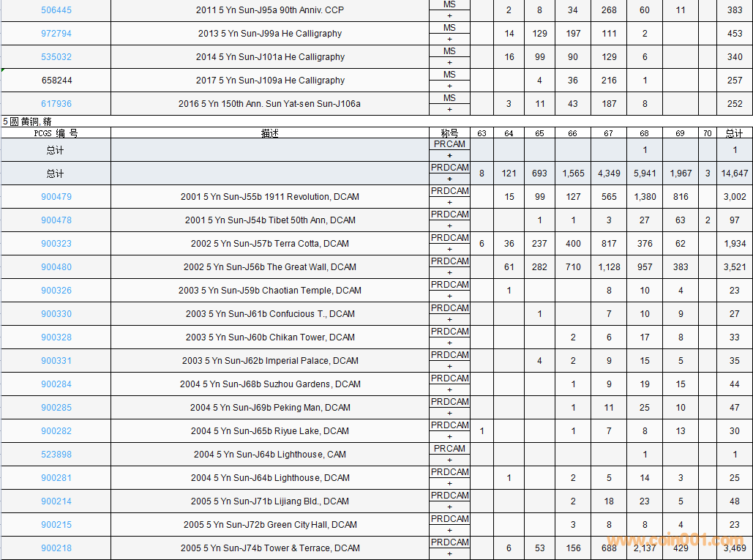The width and height of the screenshot is (753, 560).
Task: Click the 900480 Great Wall link
Action: [x=56, y=267]
